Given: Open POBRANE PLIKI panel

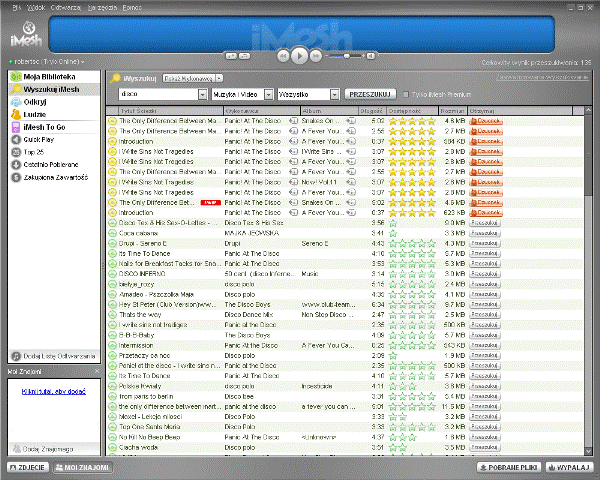Looking at the screenshot, I should click(x=509, y=467).
